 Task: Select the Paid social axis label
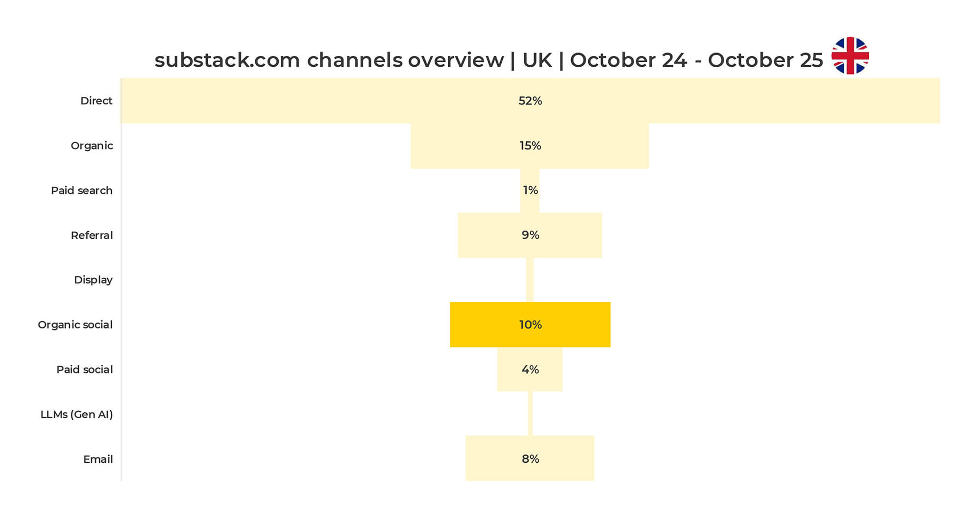84,370
